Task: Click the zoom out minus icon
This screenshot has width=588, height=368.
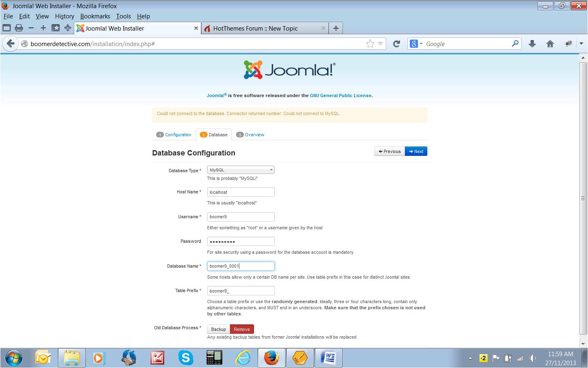Action: coord(31,28)
